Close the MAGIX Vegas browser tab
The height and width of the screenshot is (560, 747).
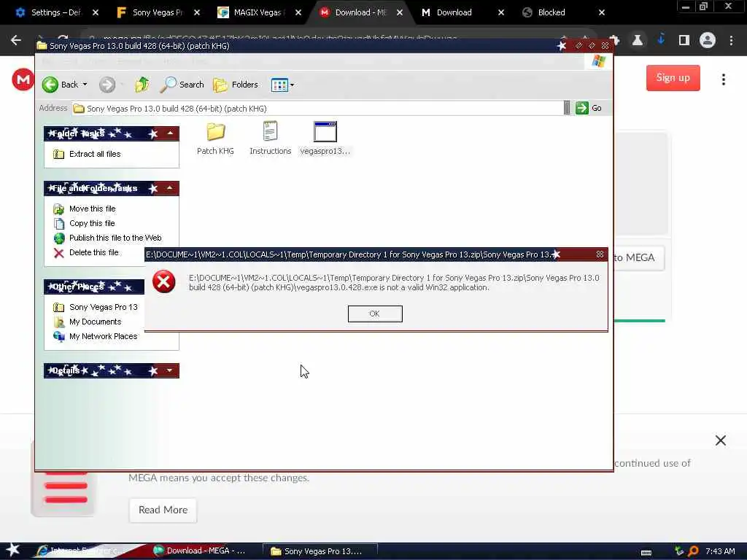pyautogui.click(x=298, y=12)
